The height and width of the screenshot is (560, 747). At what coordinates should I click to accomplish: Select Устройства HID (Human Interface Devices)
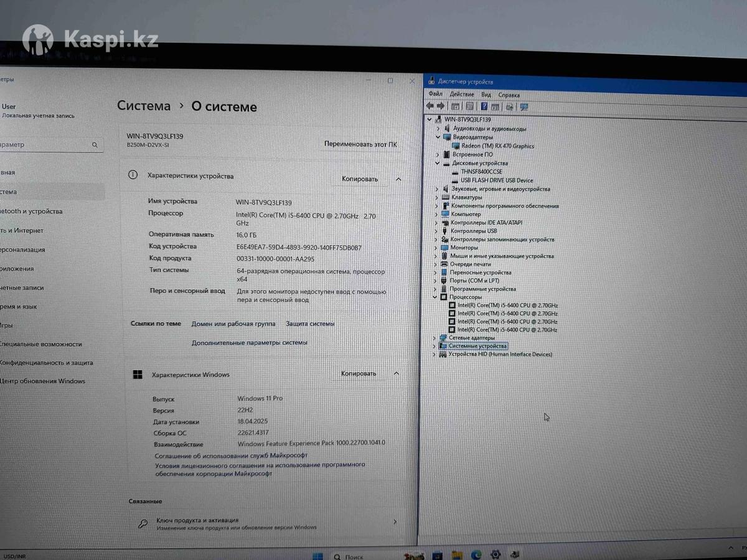click(500, 355)
